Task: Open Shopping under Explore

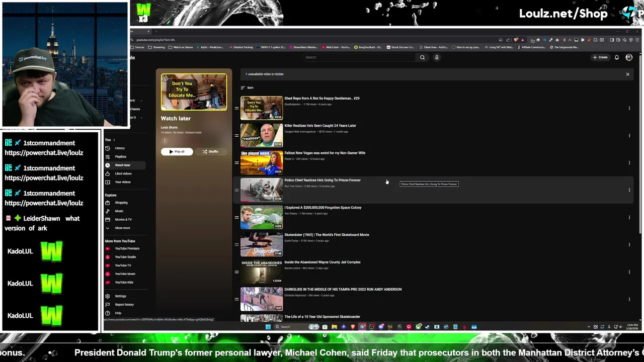Action: click(121, 203)
